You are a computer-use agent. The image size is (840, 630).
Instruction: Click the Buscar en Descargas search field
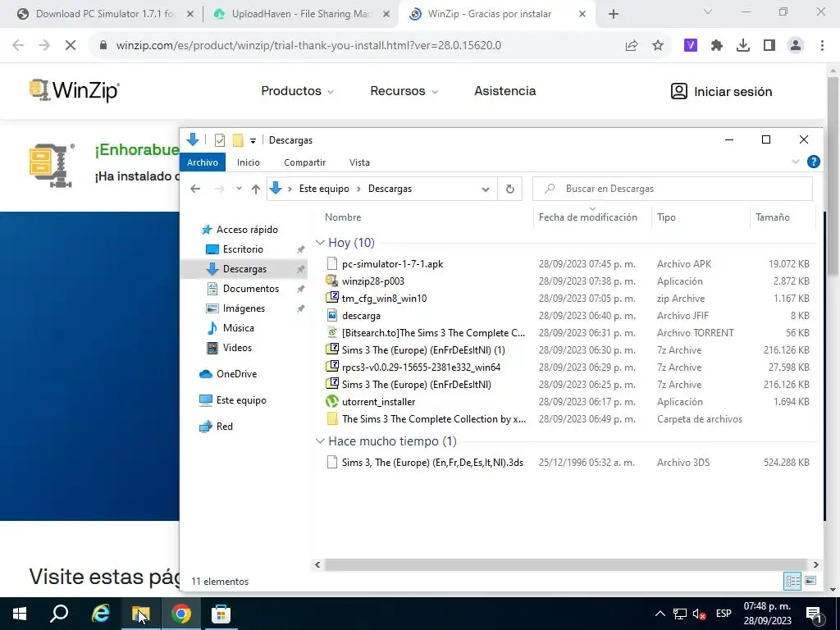point(673,189)
